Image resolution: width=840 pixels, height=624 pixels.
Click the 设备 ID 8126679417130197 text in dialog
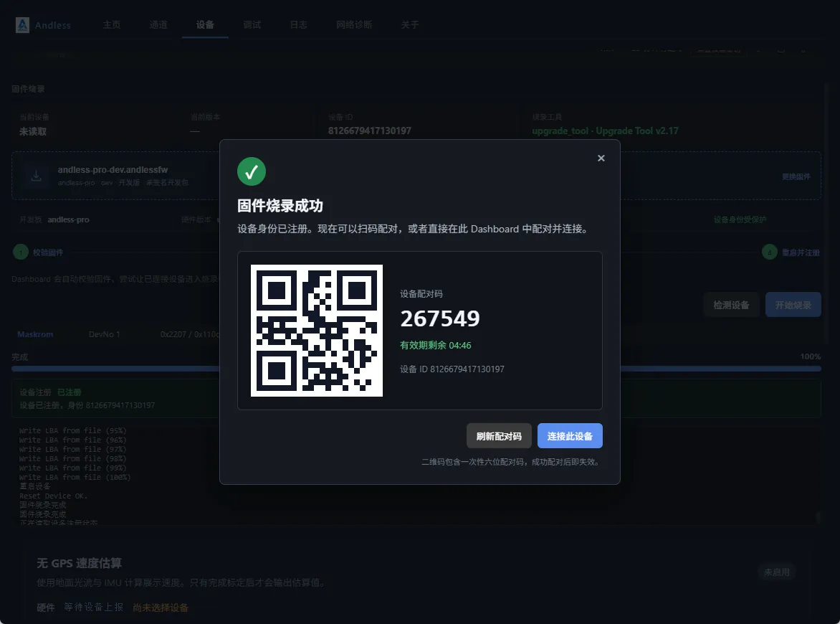452,369
